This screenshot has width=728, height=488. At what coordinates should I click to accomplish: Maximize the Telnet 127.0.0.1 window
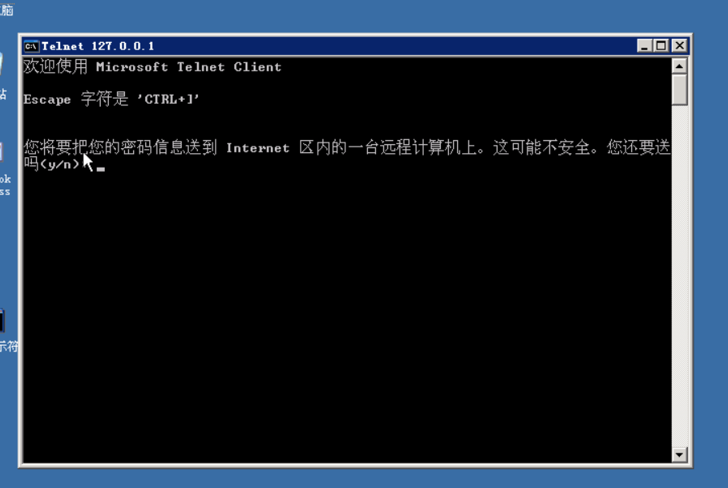[x=661, y=46]
